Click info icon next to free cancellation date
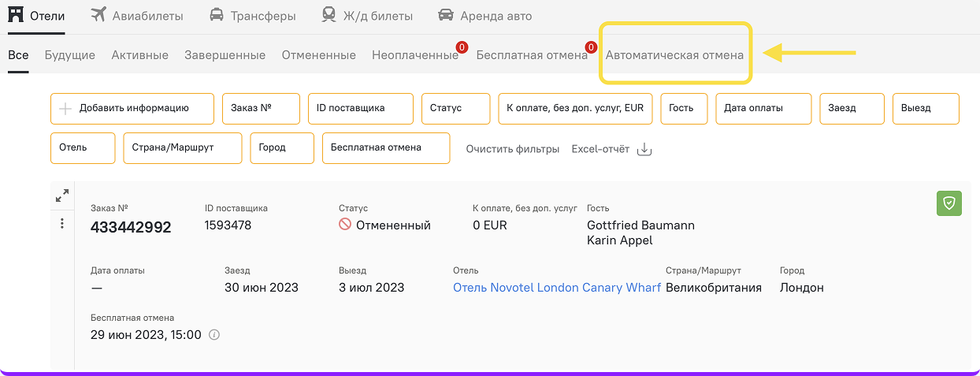The width and height of the screenshot is (980, 376). [x=214, y=334]
